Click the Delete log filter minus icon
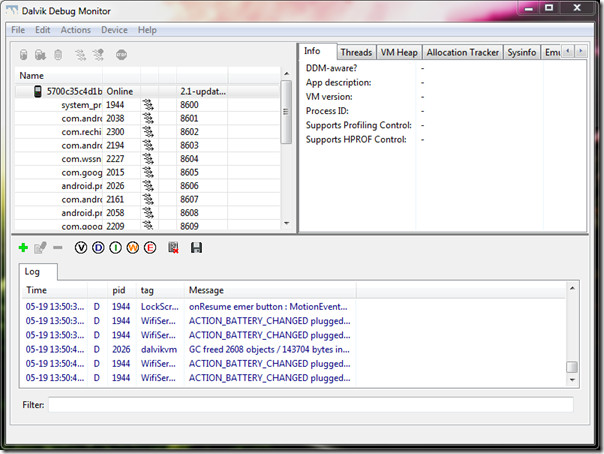 58,248
